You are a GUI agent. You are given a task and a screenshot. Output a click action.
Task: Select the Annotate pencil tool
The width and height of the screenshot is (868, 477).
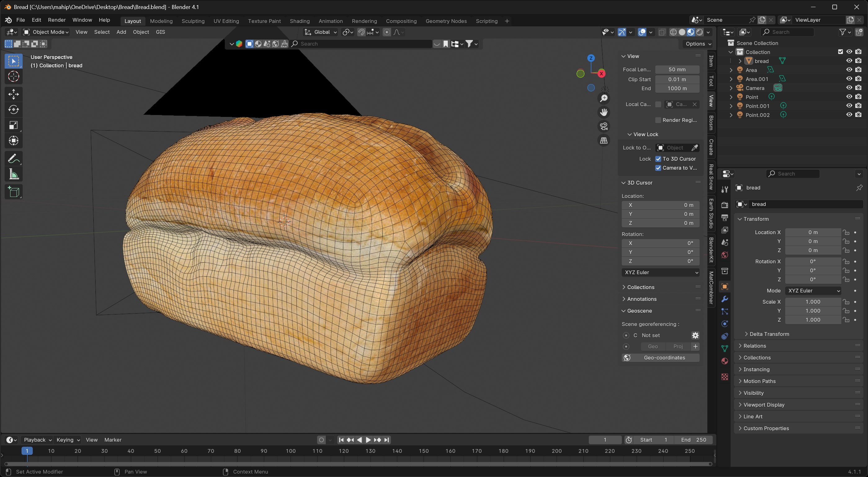pos(13,158)
